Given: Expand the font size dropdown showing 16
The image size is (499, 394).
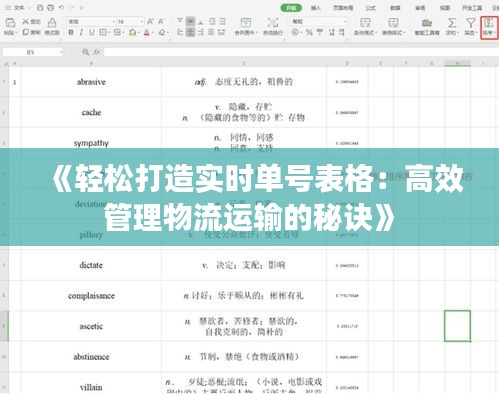Looking at the screenshot, I should 130,22.
